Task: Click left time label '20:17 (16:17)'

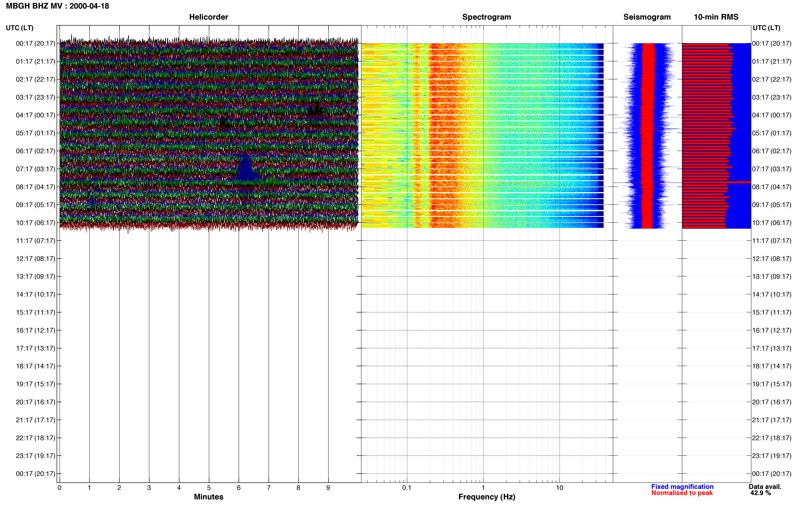Action: pos(36,402)
